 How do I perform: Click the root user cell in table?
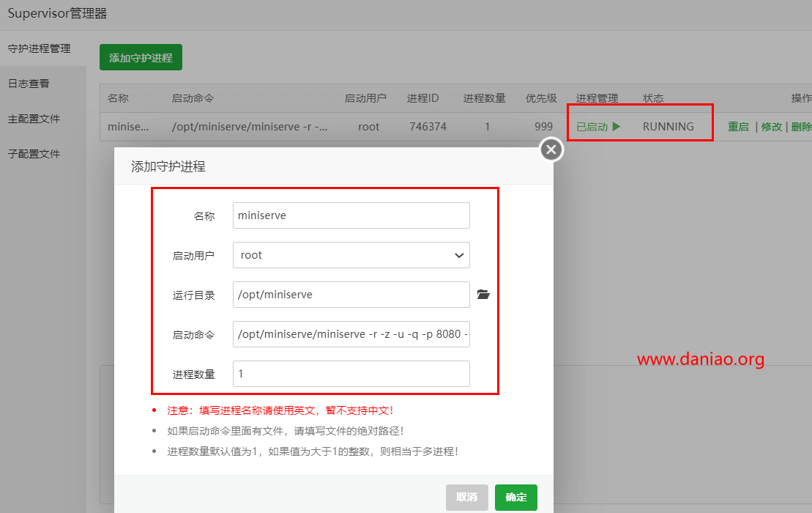pos(369,127)
